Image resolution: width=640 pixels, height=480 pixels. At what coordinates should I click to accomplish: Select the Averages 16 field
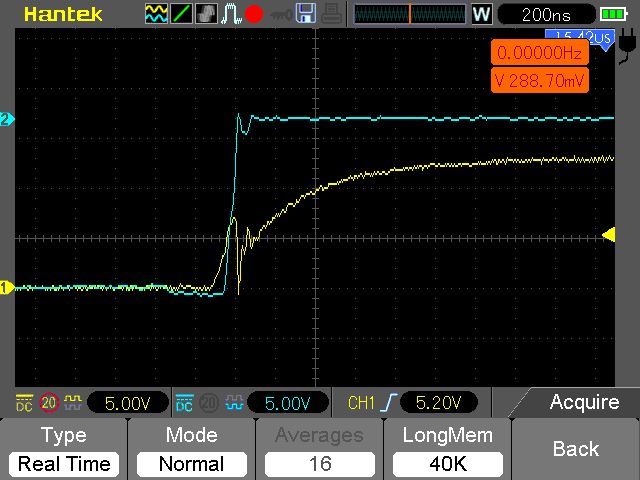320,449
